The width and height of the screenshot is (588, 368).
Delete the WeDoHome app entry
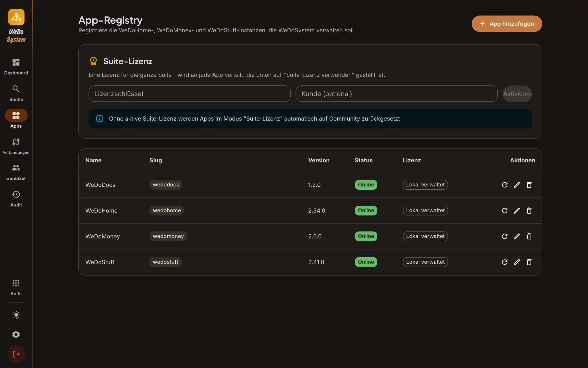point(529,210)
